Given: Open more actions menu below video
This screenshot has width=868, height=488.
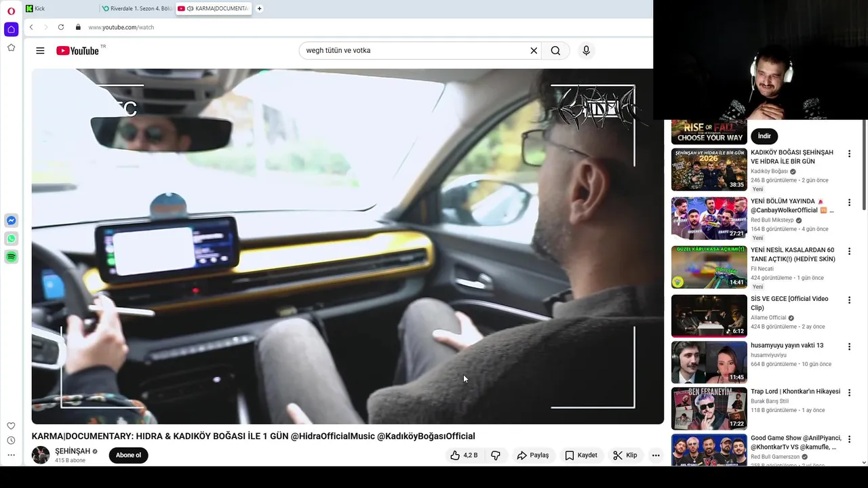Looking at the screenshot, I should (x=656, y=455).
